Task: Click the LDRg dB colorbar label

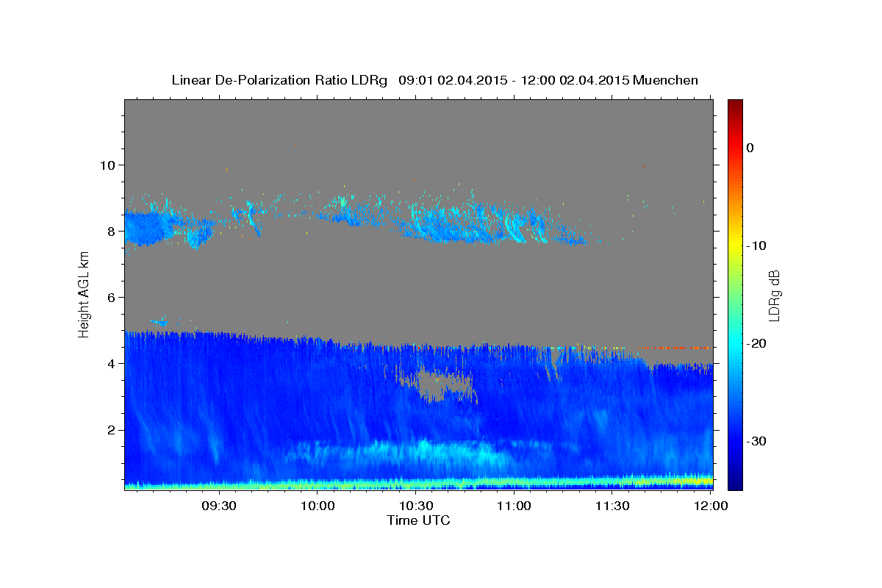Action: [x=774, y=295]
